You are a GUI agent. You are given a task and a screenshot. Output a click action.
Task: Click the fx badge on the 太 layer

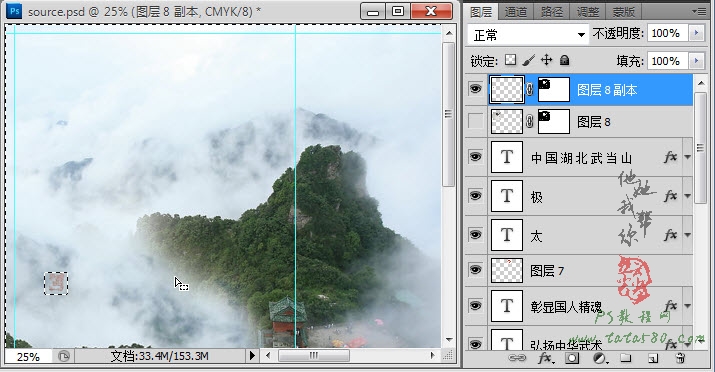(x=670, y=235)
